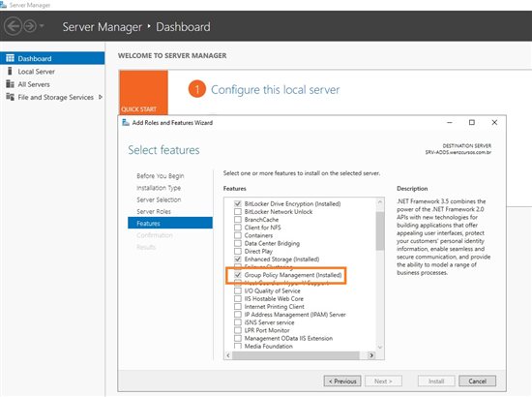Click the wizard Install button

[x=436, y=382]
